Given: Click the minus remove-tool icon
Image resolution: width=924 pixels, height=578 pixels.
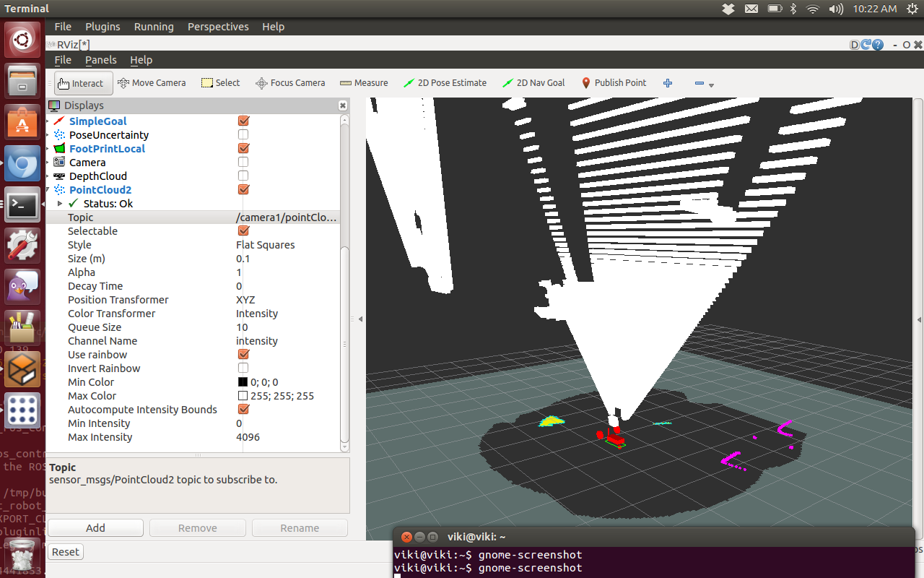Looking at the screenshot, I should [x=699, y=83].
